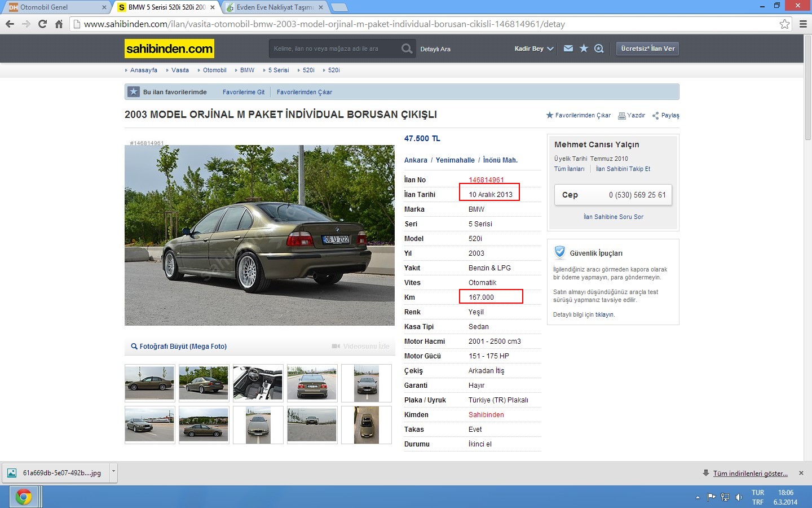Click Favorilerimden Çıkar in the favorites bar
The width and height of the screenshot is (812, 508).
[x=304, y=92]
